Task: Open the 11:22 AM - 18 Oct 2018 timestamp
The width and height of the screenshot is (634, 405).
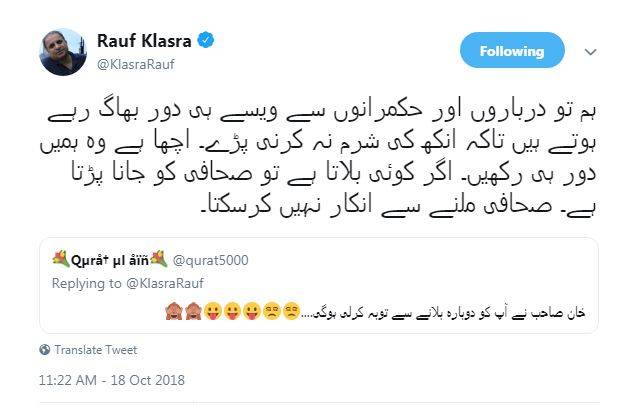Action: pos(112,380)
